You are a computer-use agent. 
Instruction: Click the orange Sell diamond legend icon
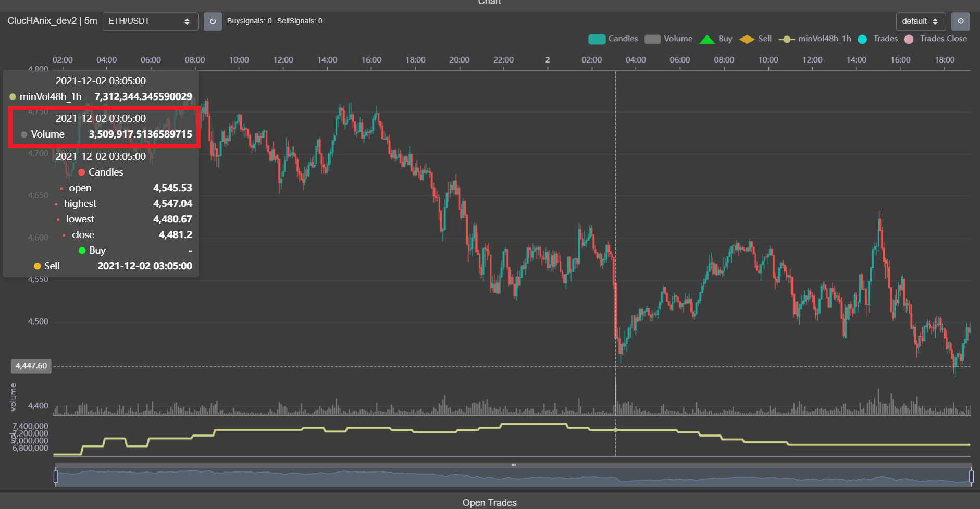[747, 39]
